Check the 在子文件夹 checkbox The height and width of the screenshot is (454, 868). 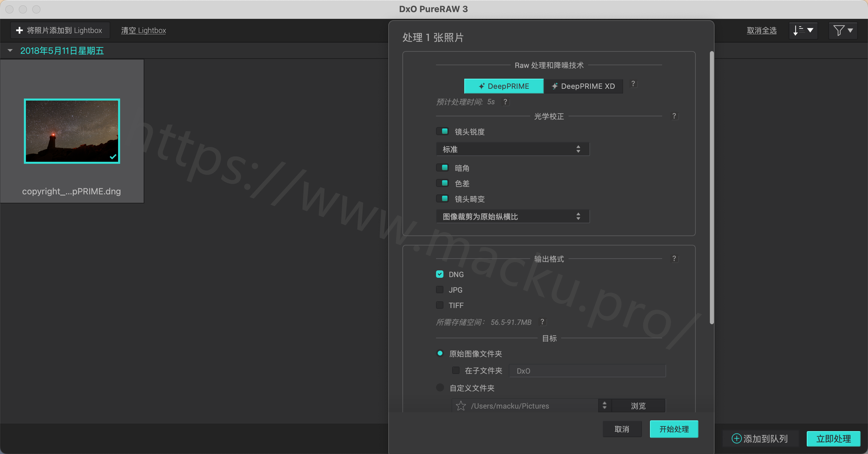[456, 371]
